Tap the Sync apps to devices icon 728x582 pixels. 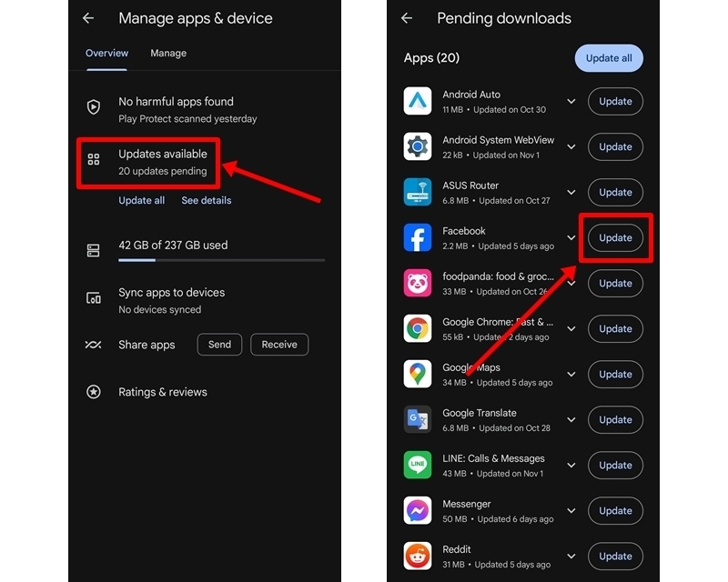94,297
